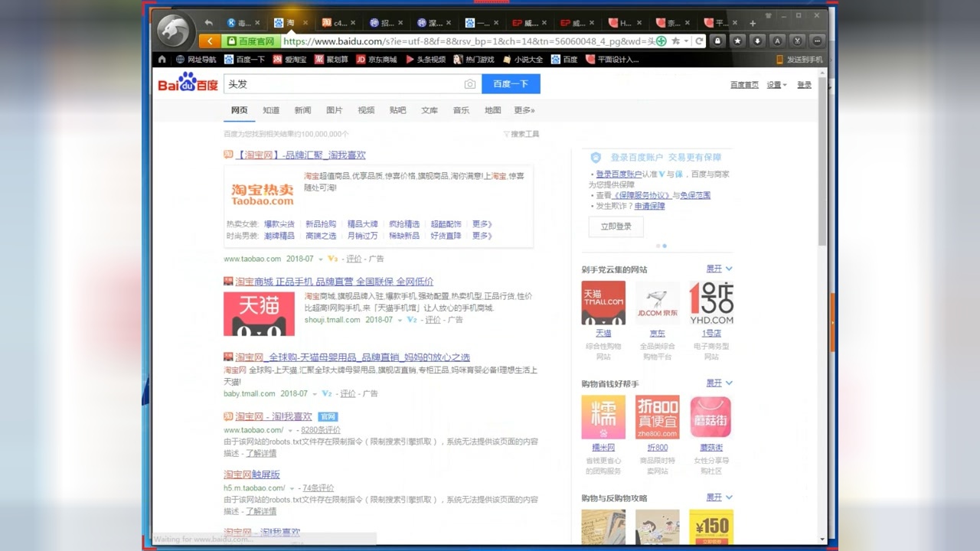
Task: Click the 登录 link at top right
Action: coord(804,85)
